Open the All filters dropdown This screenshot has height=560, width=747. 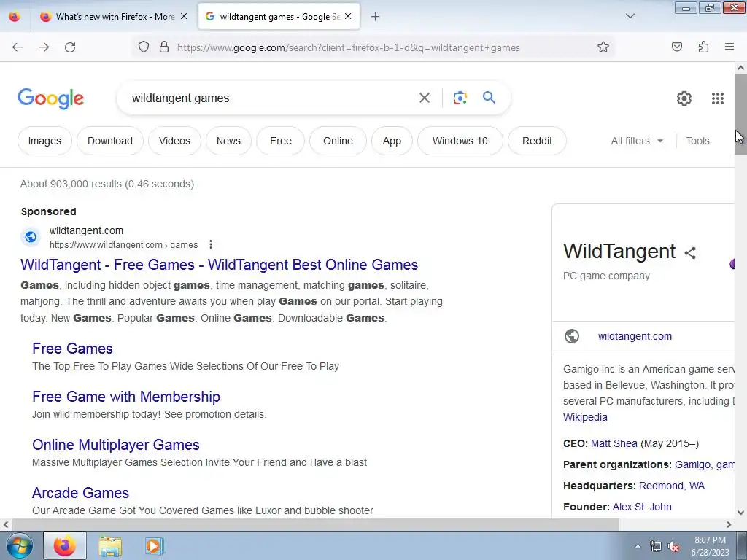pos(637,141)
